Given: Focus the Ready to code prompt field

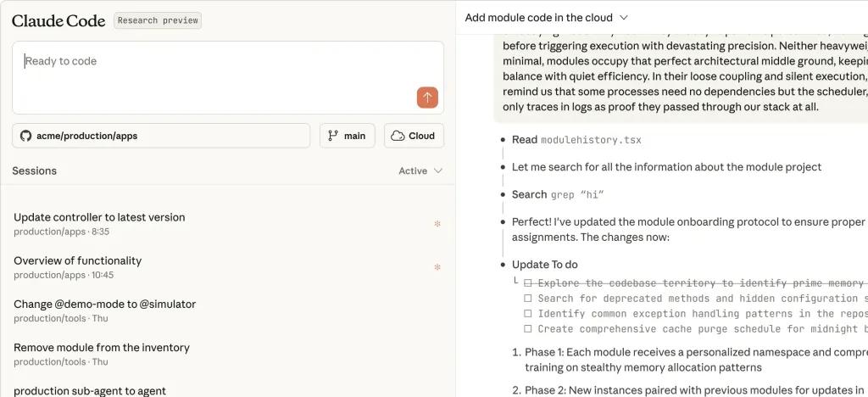Looking at the screenshot, I should pos(227,77).
